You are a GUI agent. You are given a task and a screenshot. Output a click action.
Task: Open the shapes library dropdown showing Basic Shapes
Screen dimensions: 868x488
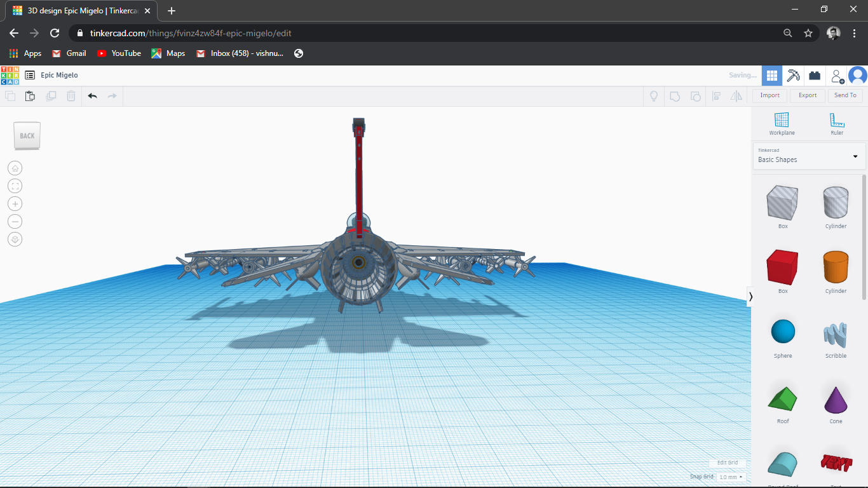pos(808,156)
